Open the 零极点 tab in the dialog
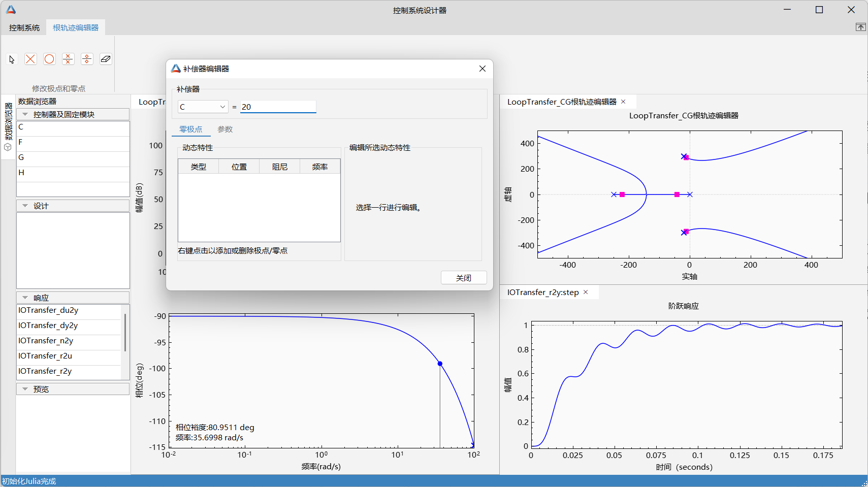 pyautogui.click(x=191, y=129)
